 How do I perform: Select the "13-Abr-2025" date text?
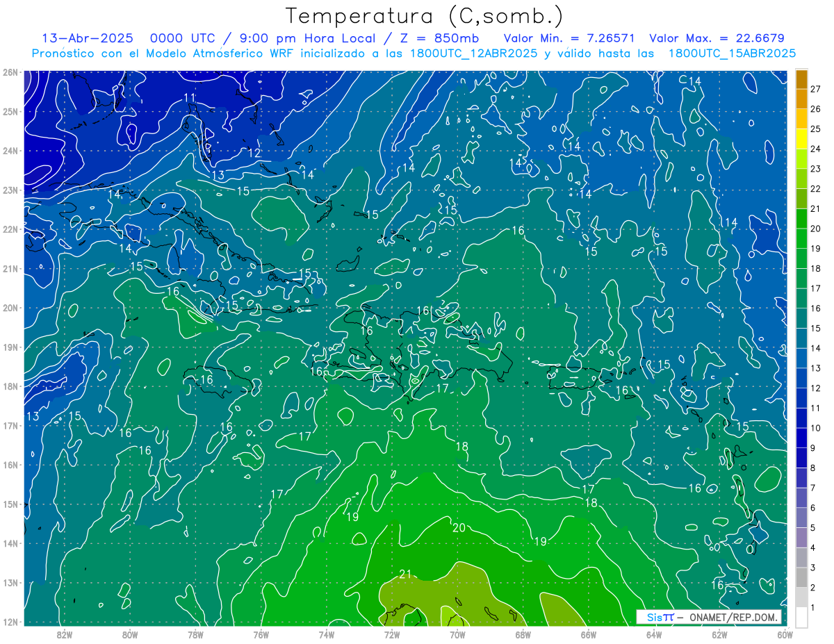88,38
